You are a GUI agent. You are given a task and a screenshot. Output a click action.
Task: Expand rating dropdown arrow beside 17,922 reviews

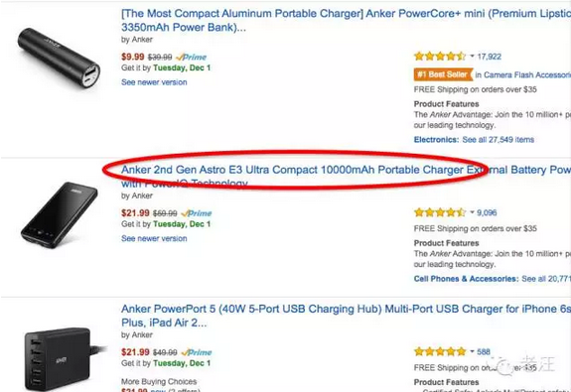tap(473, 57)
